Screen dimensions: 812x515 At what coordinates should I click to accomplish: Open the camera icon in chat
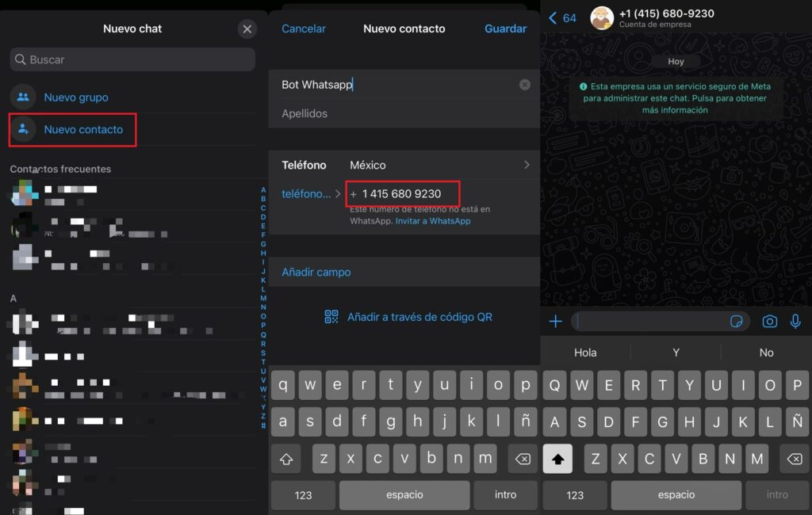[x=769, y=322]
